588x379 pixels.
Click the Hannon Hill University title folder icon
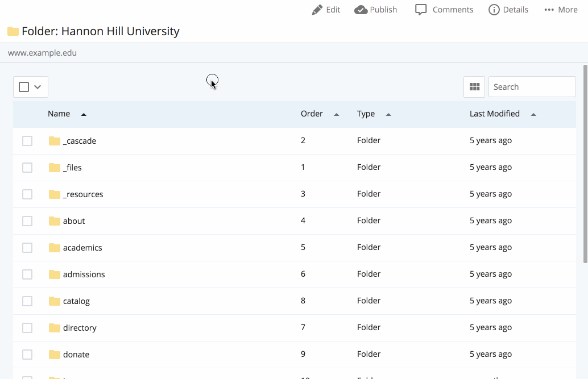coord(13,31)
